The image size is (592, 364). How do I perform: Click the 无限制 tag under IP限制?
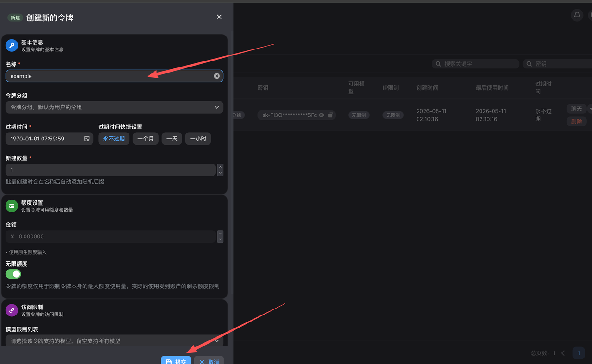tap(393, 115)
